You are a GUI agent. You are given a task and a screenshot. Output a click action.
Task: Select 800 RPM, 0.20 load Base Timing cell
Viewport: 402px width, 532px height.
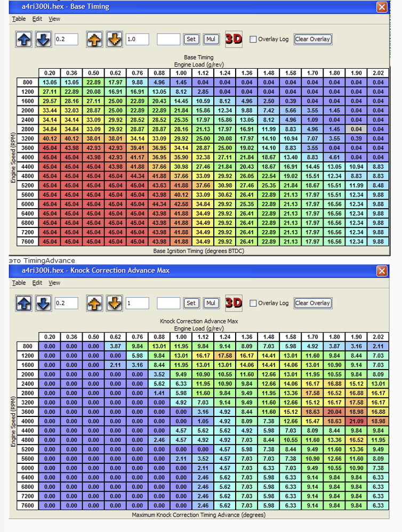(50, 83)
